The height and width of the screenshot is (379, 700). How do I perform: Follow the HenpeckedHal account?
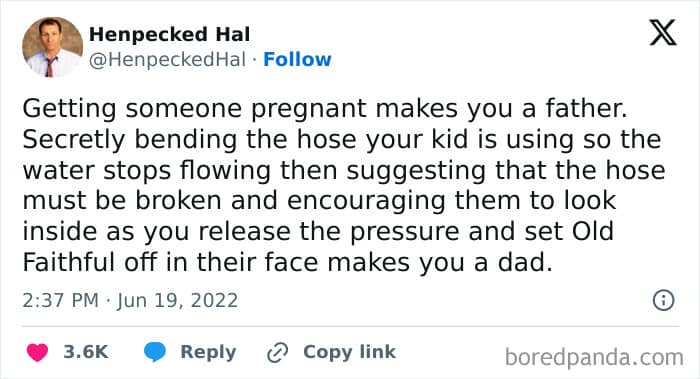(x=297, y=59)
